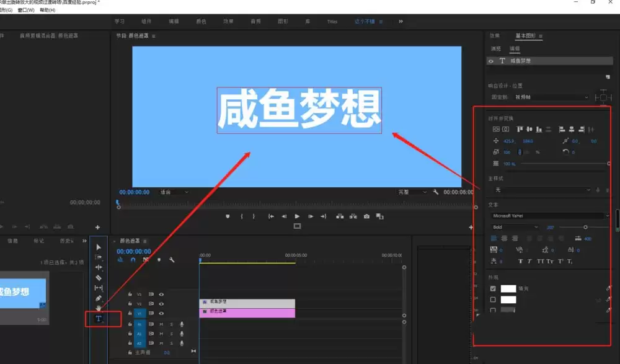Select the Pen tool in the toolbar

[x=99, y=298]
